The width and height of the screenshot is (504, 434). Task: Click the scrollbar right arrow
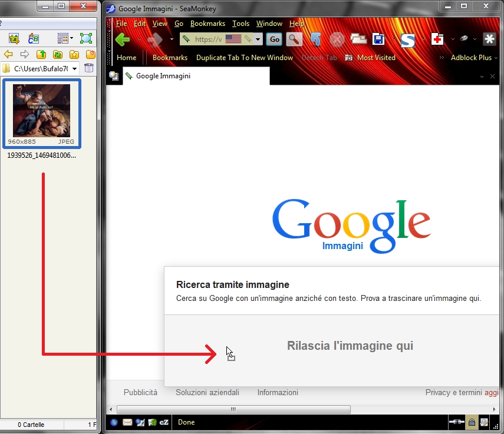[x=495, y=409]
